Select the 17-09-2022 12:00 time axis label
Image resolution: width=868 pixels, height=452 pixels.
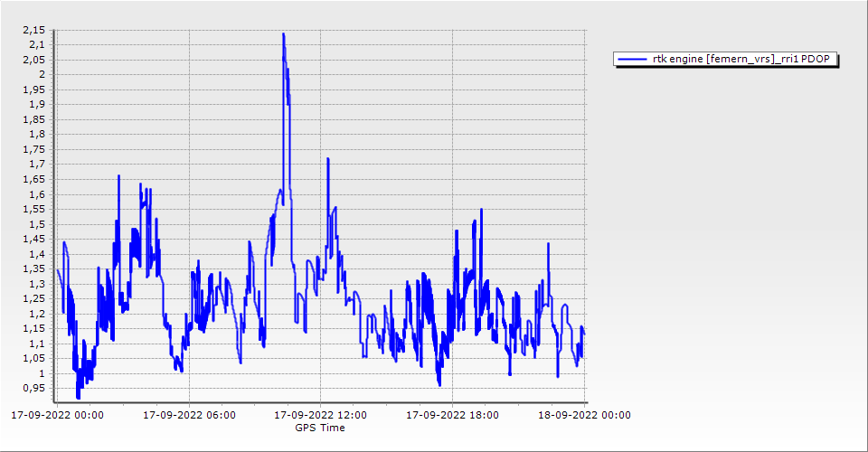click(x=320, y=416)
